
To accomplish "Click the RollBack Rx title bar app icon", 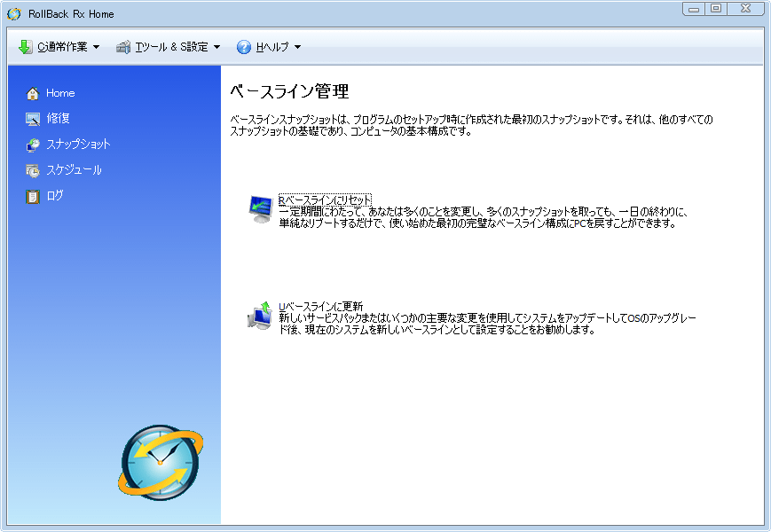I will (x=14, y=14).
